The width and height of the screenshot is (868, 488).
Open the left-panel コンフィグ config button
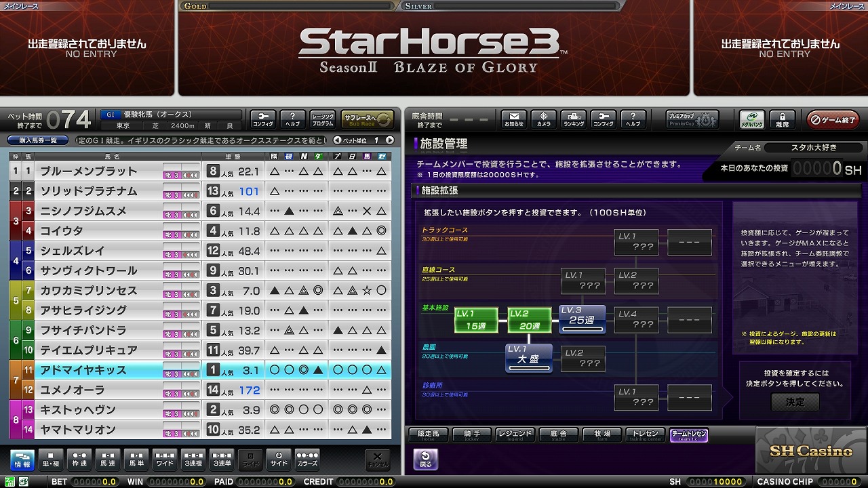262,119
